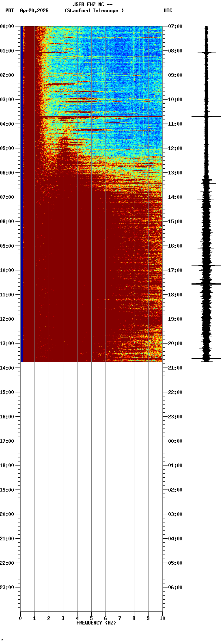
Task: Click the 18:00 UTC time label
Action: click(x=175, y=295)
